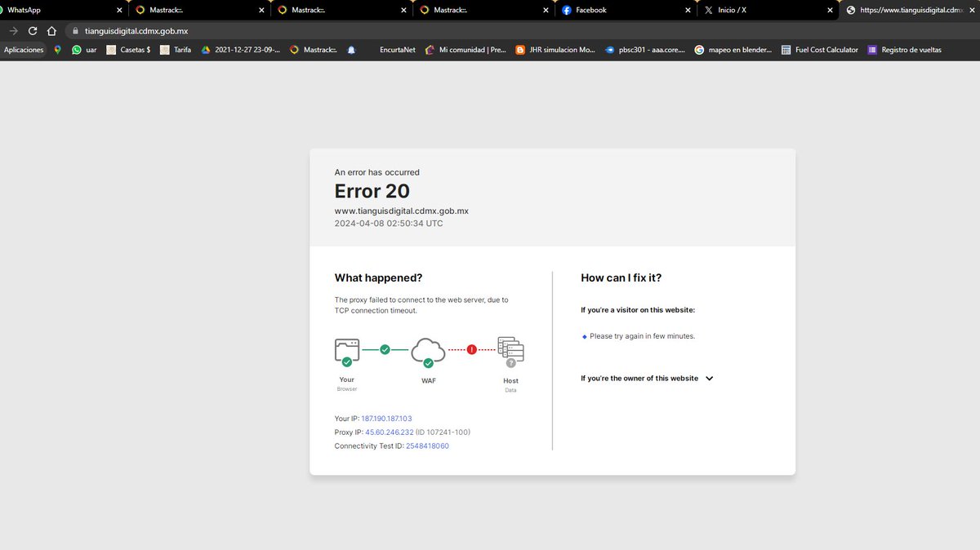Click the WAF cloud icon in diagram

[428, 353]
